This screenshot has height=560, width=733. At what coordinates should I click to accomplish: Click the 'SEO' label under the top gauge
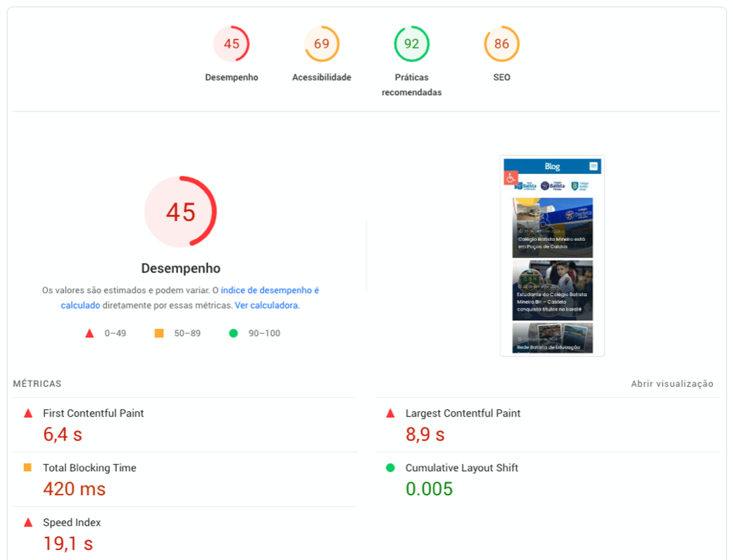(501, 77)
